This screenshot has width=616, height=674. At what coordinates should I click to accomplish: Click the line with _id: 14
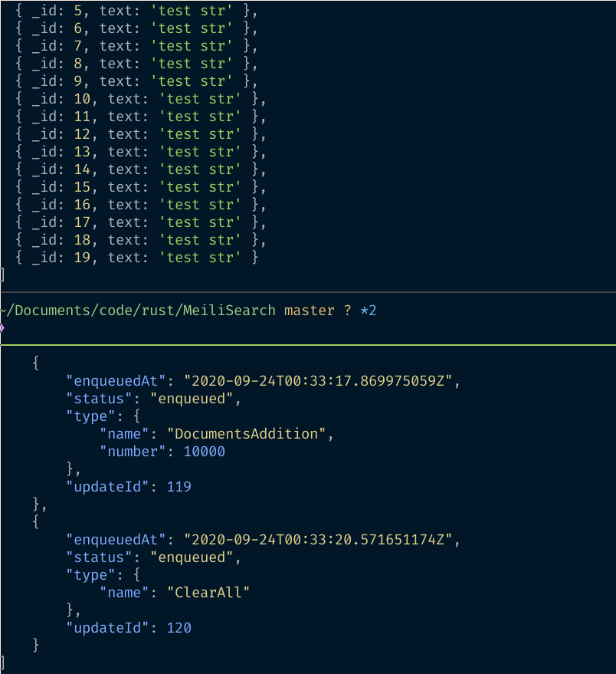click(140, 169)
